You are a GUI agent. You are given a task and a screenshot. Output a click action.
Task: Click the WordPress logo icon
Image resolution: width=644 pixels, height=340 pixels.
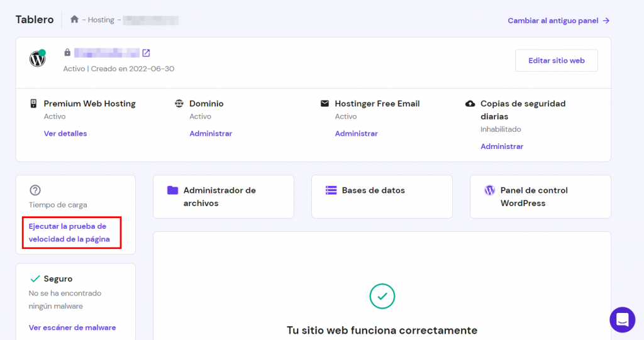point(38,59)
